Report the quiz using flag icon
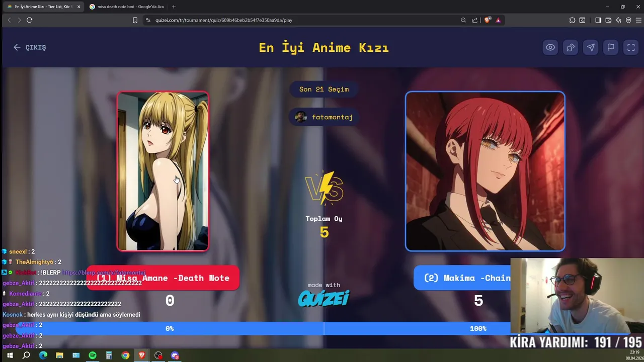Screen dimensions: 644x362 click(611, 47)
